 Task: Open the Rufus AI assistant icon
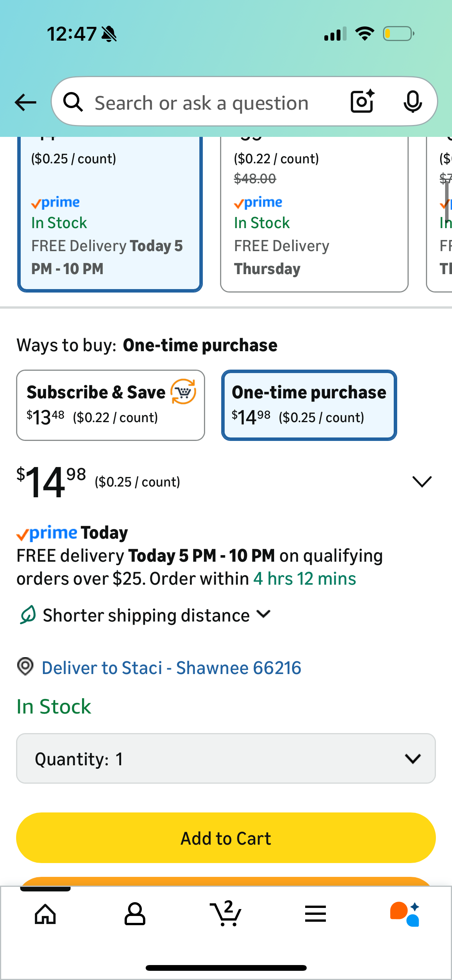(x=405, y=914)
